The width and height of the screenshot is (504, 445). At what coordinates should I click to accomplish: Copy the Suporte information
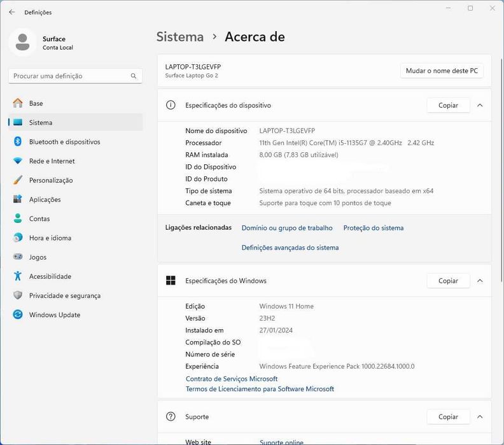click(x=448, y=417)
